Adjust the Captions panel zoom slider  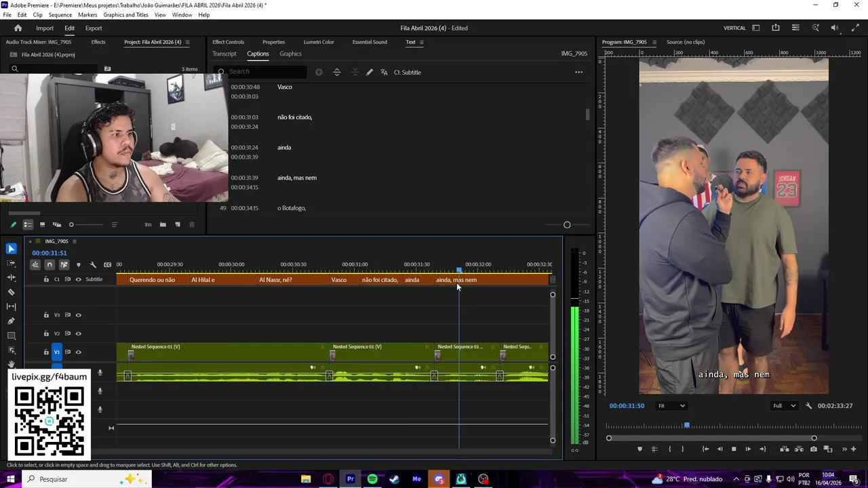[x=567, y=225]
